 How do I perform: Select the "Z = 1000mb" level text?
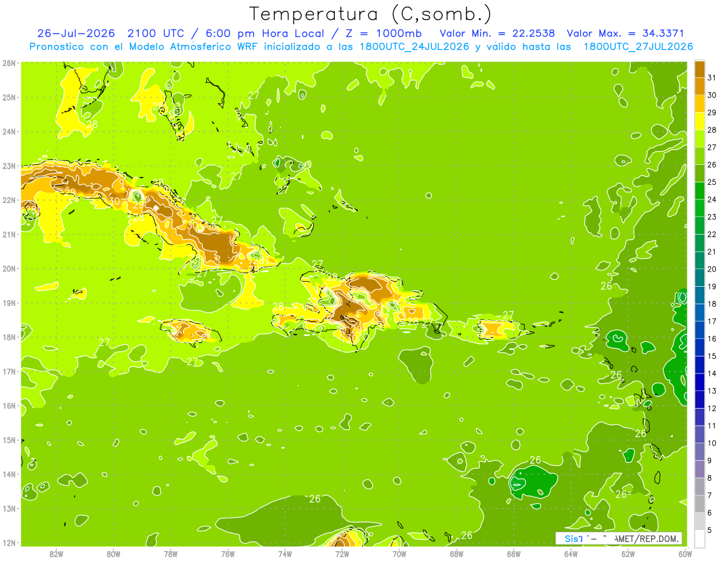(383, 33)
